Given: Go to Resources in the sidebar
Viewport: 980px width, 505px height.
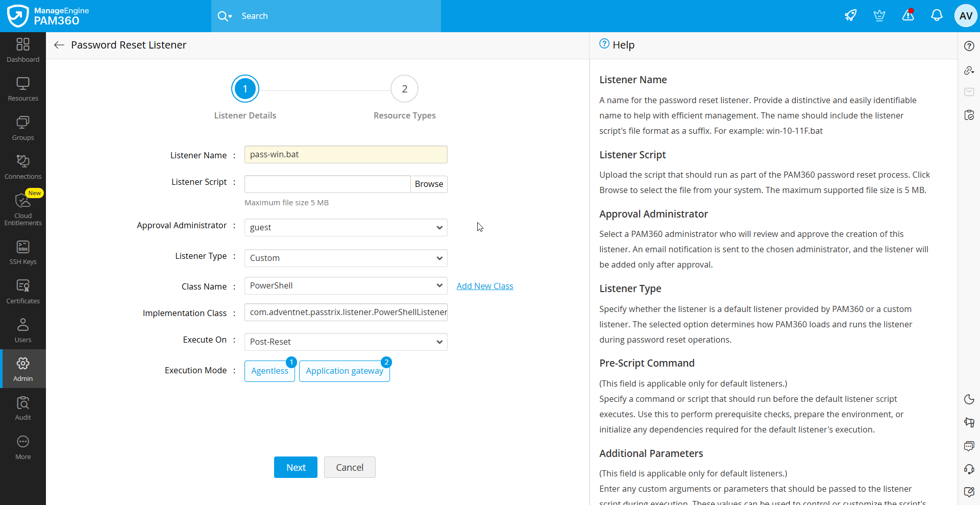Looking at the screenshot, I should [23, 89].
